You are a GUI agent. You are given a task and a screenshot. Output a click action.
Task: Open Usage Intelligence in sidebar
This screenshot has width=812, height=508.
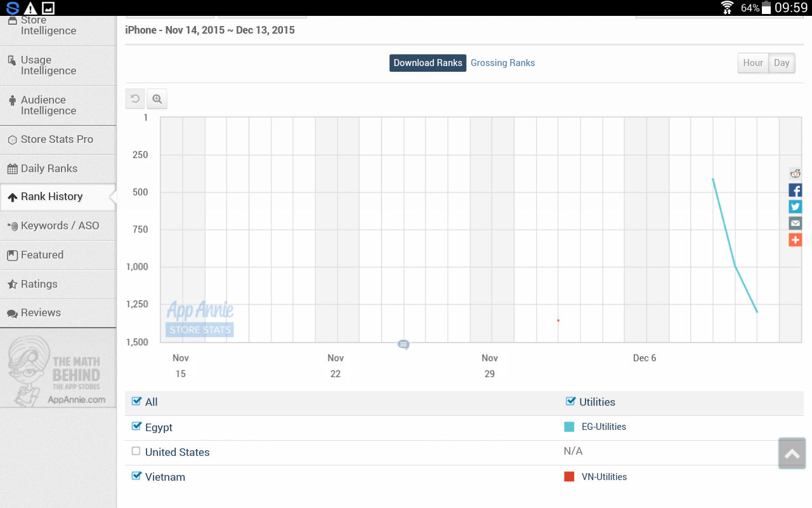click(58, 65)
